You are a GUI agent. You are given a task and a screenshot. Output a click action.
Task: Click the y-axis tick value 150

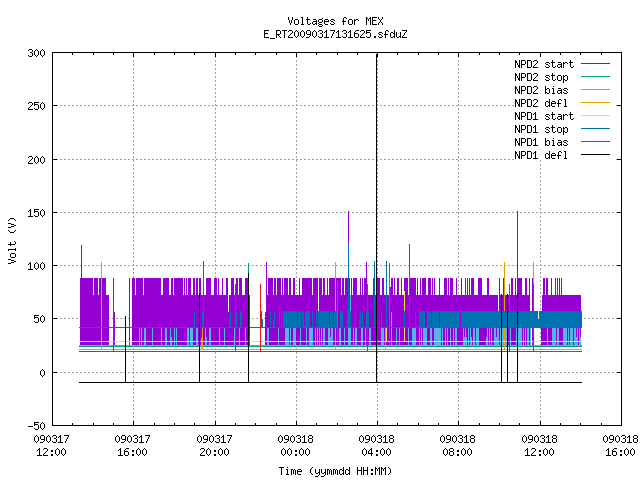point(36,213)
